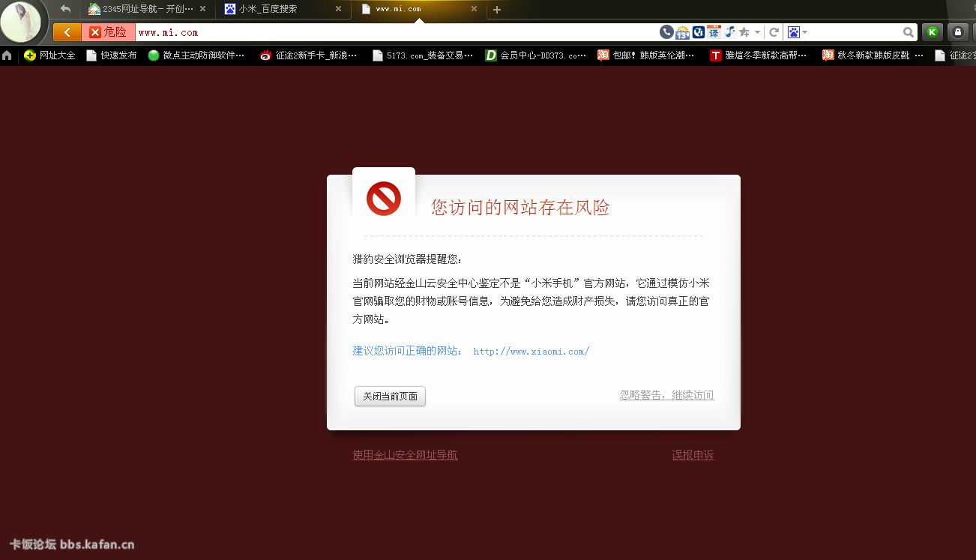Follow the http://www.xiaomi.com/ link
This screenshot has height=560, width=976.
[530, 351]
